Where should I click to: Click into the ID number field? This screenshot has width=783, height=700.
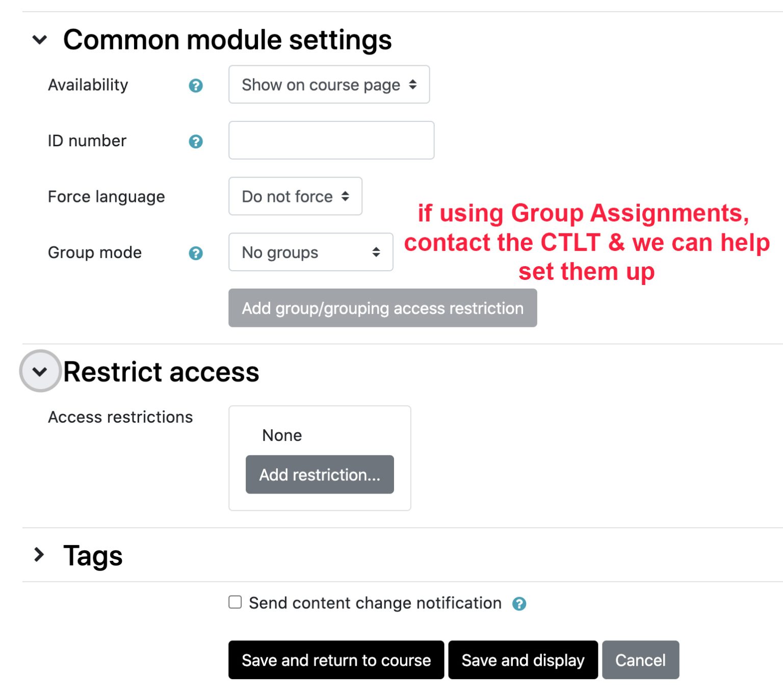click(331, 140)
